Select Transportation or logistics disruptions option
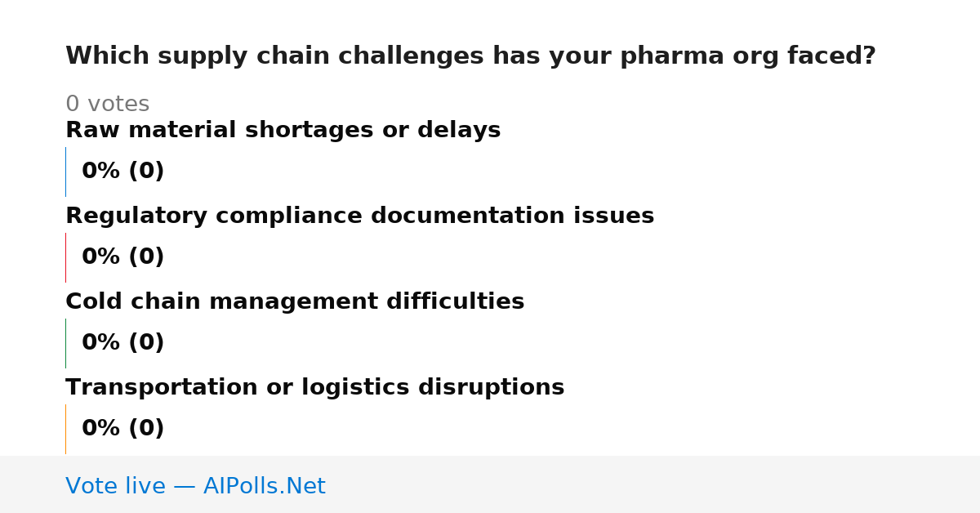 pyautogui.click(x=314, y=387)
